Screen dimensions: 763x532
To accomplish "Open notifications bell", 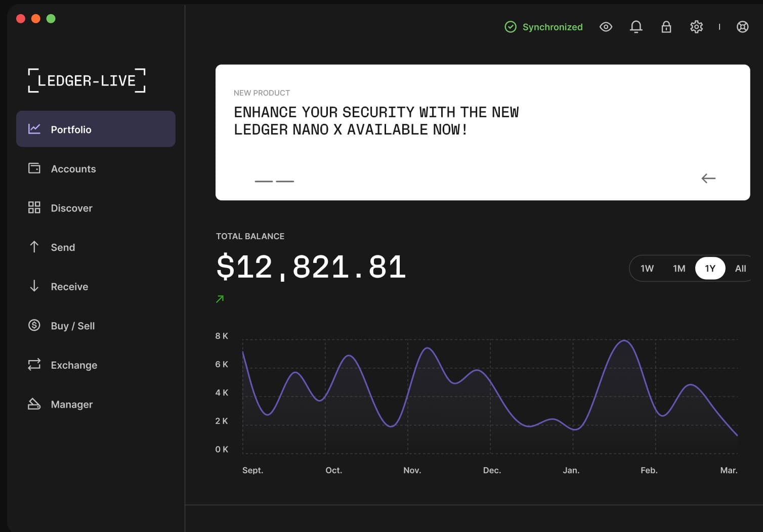I will tap(636, 27).
